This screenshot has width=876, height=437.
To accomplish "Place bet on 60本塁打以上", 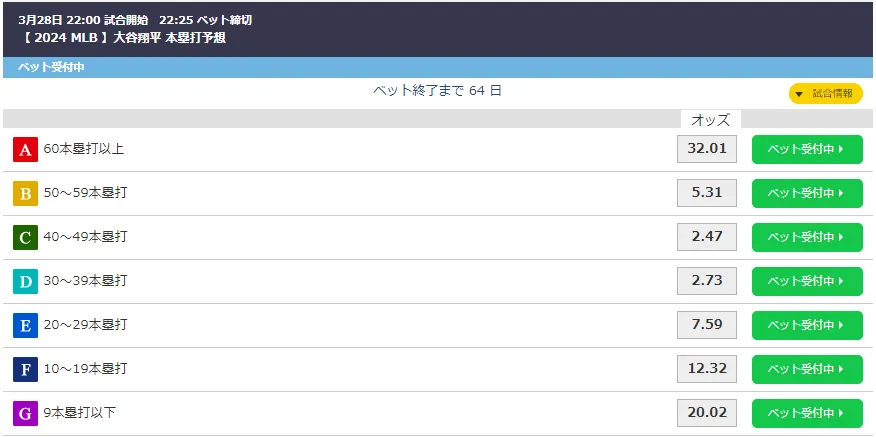I will tap(806, 150).
